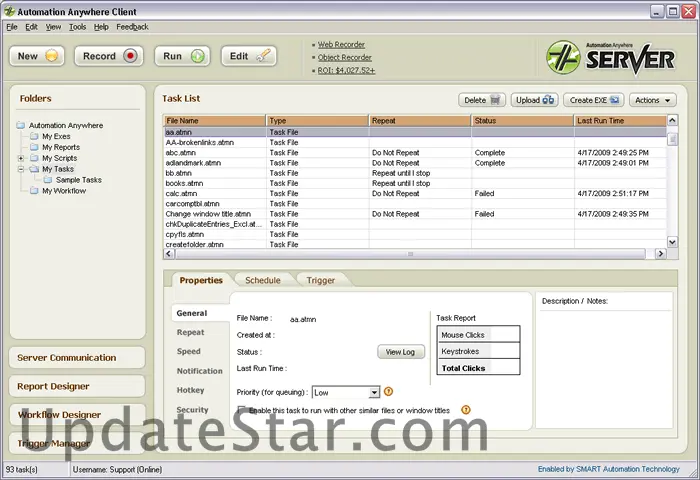Open the Tools menu
700x480 pixels.
[x=77, y=27]
